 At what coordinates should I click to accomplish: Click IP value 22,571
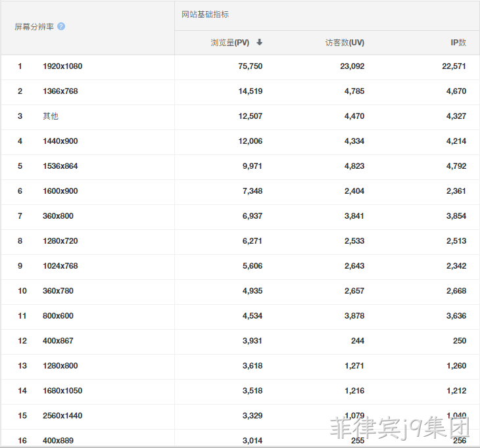[x=454, y=66]
